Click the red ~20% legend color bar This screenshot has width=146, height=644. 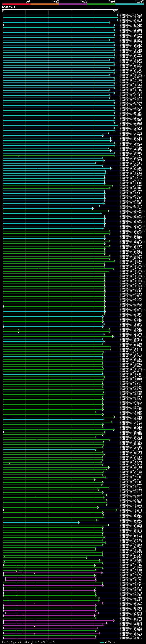click(x=16, y=4)
